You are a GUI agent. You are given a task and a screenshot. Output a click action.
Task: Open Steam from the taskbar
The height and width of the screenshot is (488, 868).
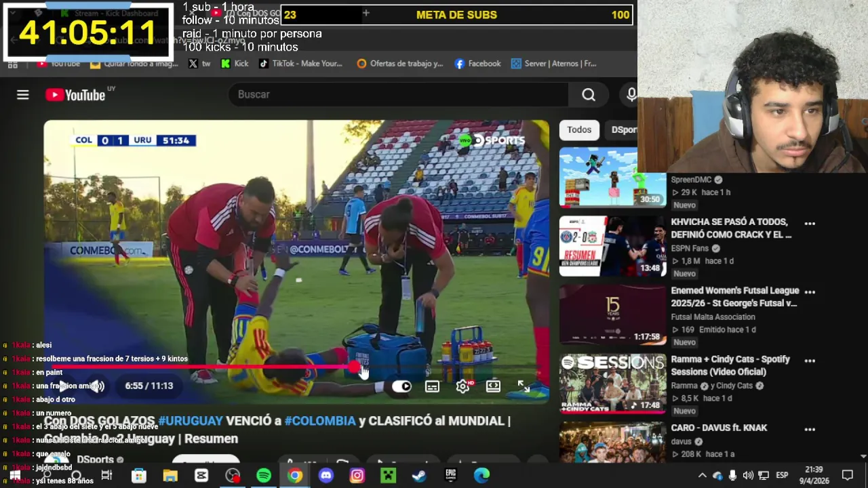click(x=419, y=476)
